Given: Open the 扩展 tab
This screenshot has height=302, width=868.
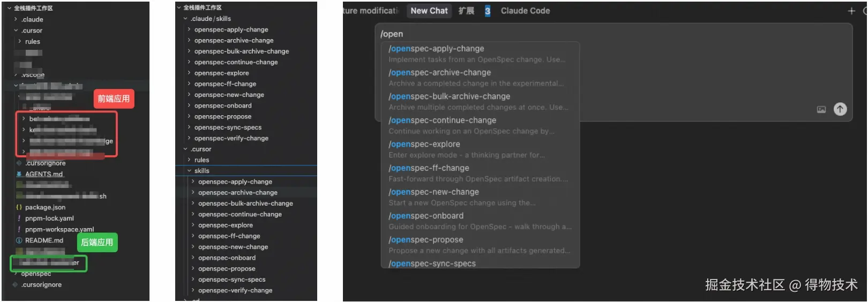Looking at the screenshot, I should coord(466,11).
